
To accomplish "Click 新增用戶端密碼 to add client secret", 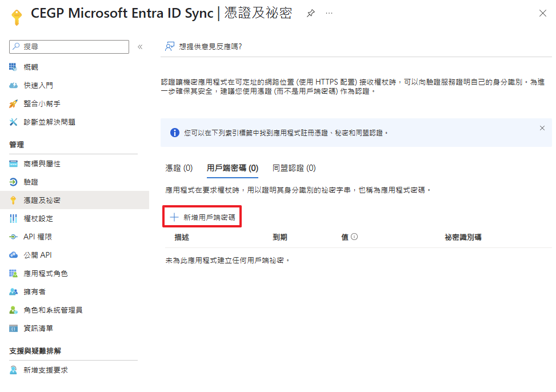I will click(x=203, y=218).
